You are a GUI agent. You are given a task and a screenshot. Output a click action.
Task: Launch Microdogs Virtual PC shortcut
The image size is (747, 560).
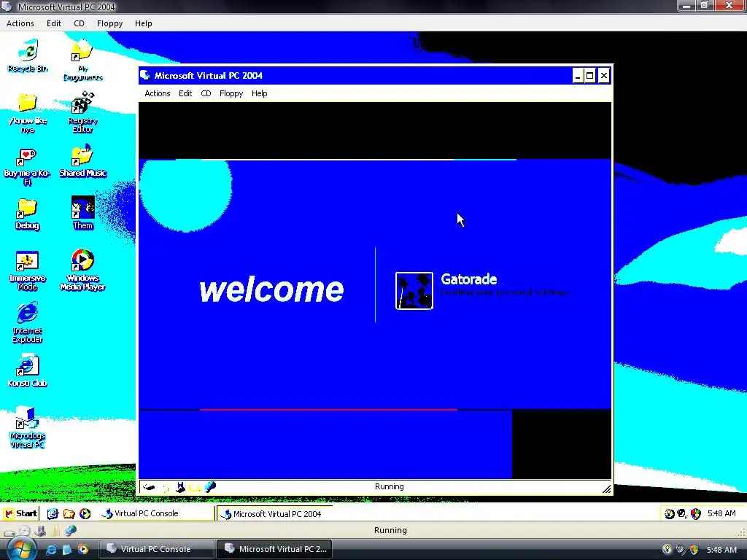(x=27, y=427)
